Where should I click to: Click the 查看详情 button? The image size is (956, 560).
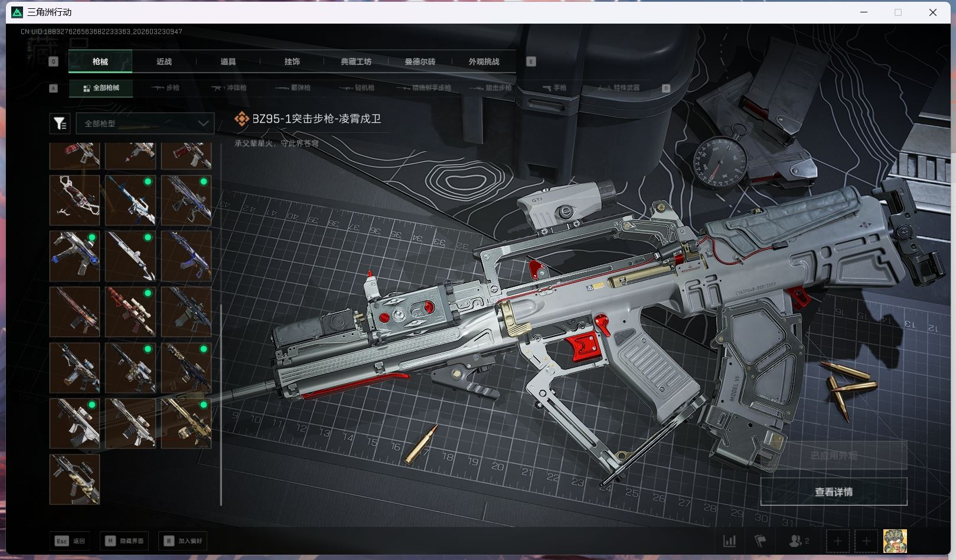[833, 492]
